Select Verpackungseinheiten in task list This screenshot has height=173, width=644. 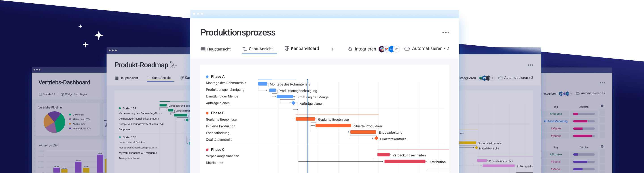point(222,156)
